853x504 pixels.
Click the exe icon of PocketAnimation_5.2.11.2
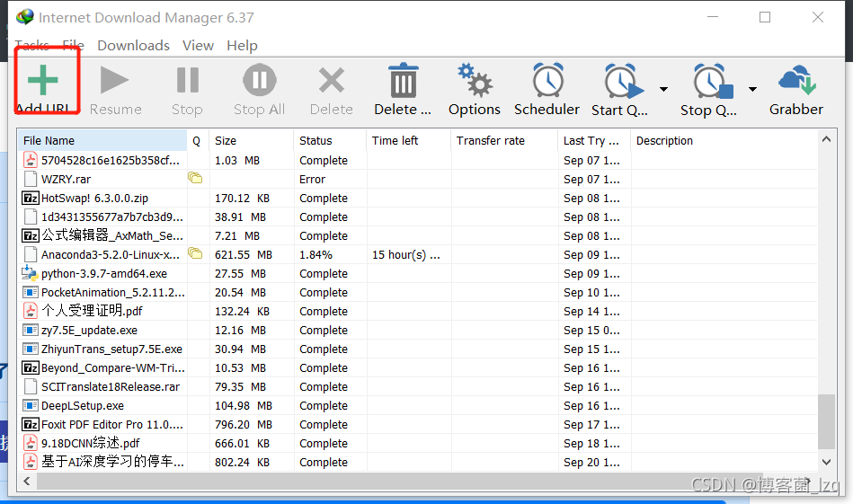[31, 293]
